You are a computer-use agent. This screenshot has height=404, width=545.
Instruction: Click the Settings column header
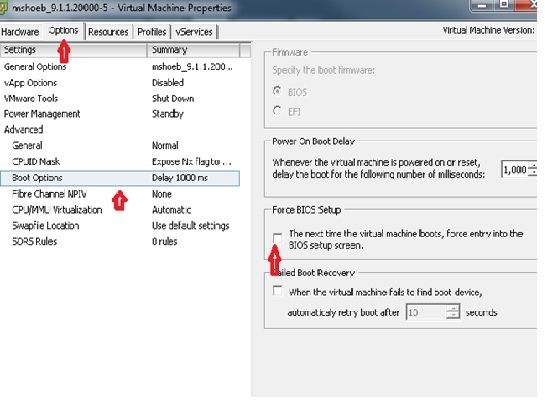pyautogui.click(x=74, y=50)
